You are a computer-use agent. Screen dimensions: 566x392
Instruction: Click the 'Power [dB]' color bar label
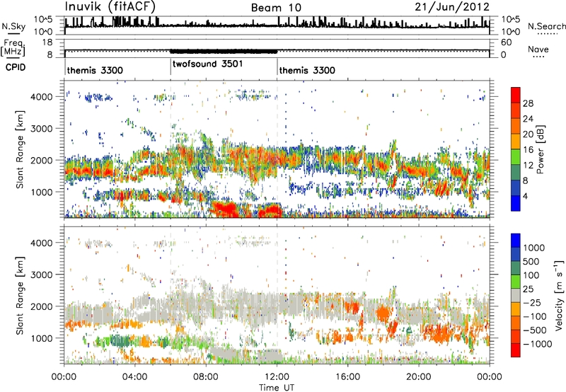click(x=541, y=149)
